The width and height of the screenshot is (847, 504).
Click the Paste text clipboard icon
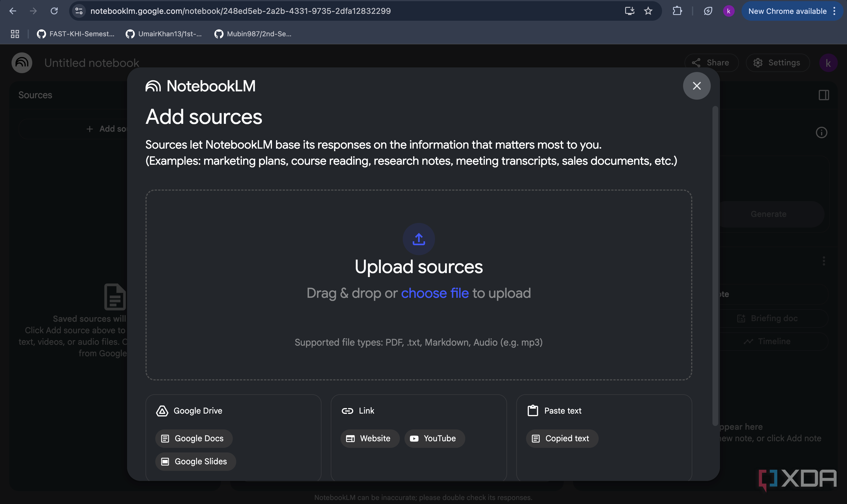point(533,411)
